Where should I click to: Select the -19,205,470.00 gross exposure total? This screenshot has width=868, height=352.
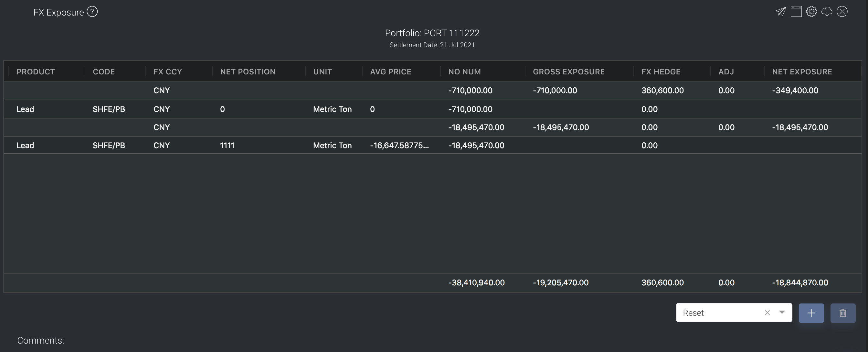tap(561, 282)
